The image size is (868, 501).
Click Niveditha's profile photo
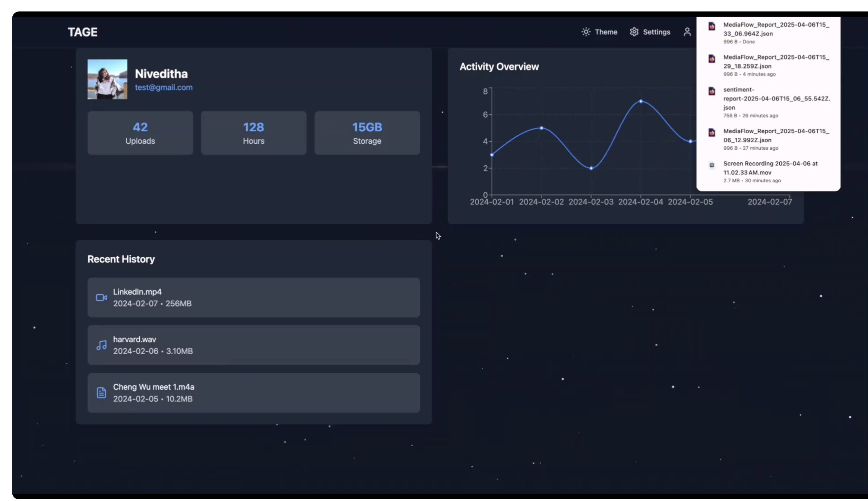[x=107, y=79]
